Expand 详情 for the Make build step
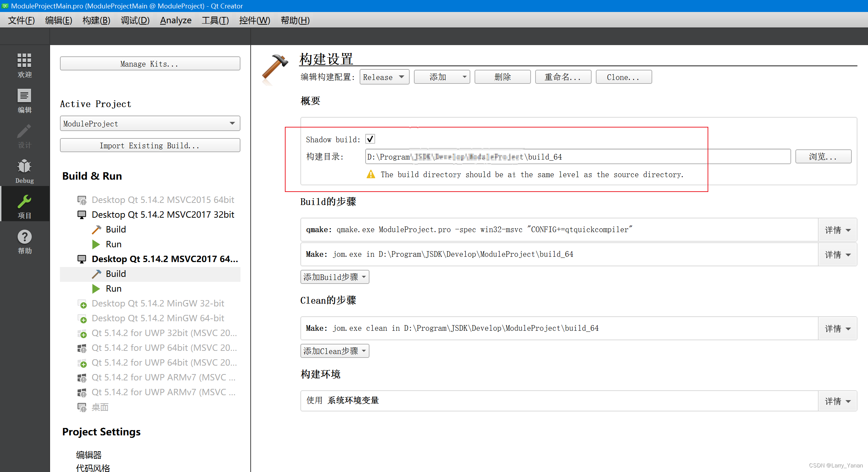 point(837,254)
